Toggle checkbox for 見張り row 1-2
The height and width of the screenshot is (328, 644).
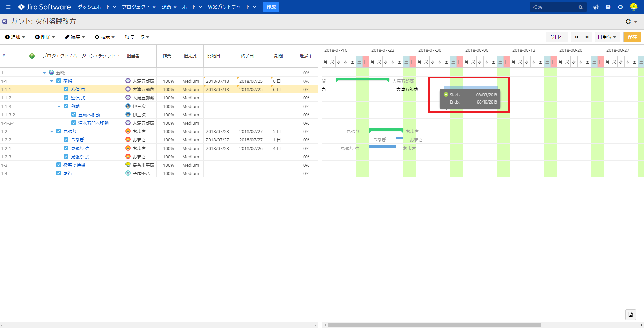[x=59, y=131]
